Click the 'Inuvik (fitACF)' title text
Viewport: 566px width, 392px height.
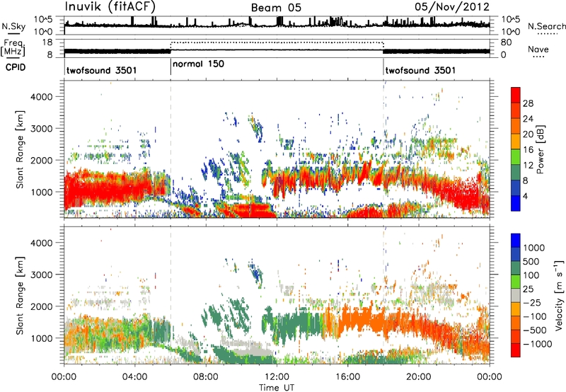pyautogui.click(x=110, y=6)
